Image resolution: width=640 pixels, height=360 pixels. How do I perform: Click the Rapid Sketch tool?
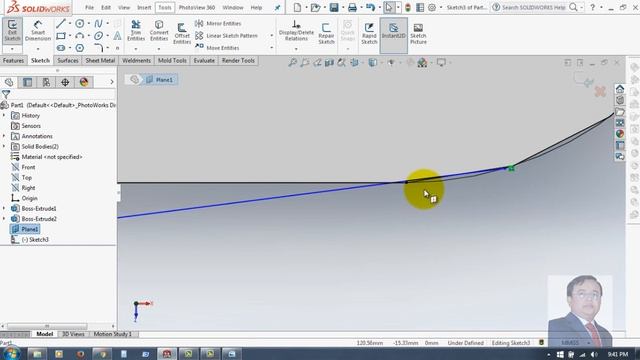pyautogui.click(x=369, y=33)
